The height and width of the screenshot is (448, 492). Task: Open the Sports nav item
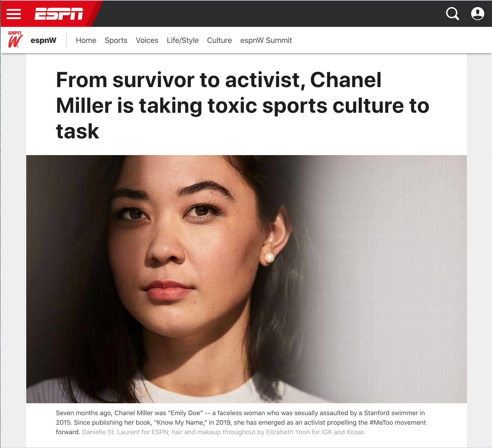pyautogui.click(x=116, y=40)
